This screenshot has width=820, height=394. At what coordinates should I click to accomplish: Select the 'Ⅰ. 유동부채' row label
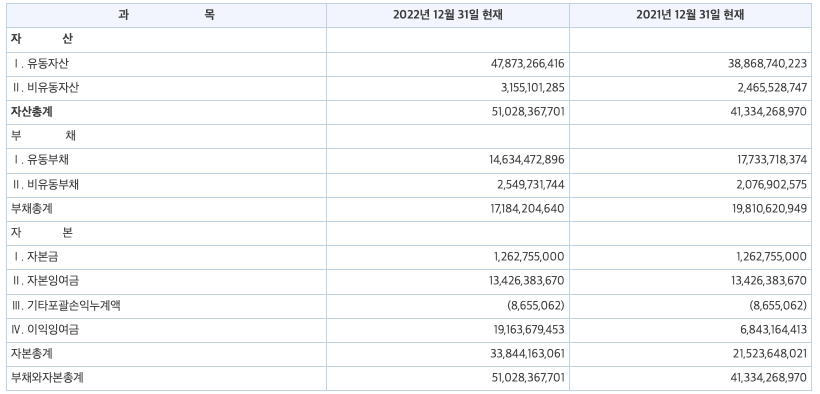coord(40,160)
